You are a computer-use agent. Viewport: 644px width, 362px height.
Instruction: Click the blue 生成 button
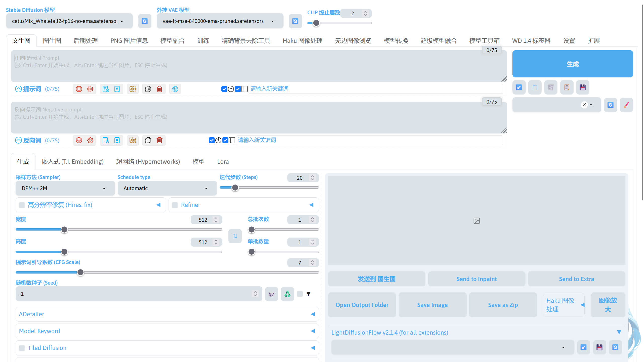click(x=573, y=64)
